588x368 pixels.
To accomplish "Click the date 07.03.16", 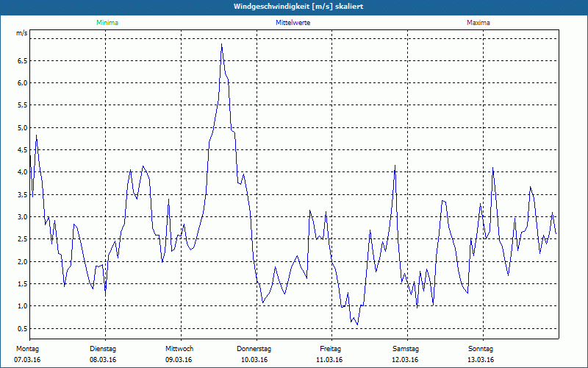I will coord(27,360).
